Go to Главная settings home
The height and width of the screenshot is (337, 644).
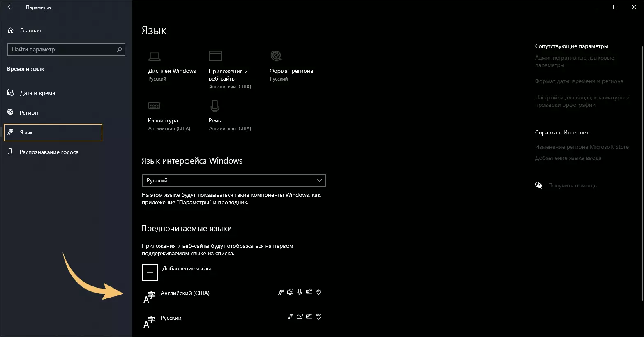click(30, 30)
